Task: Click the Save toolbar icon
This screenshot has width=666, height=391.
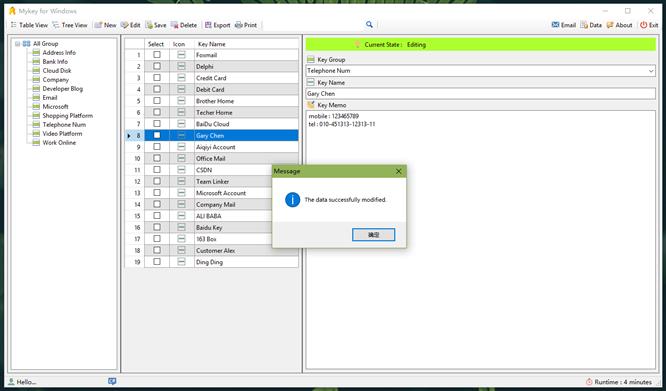Action: 149,25
